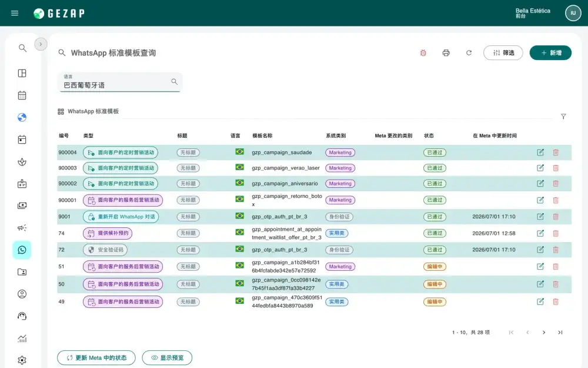Click the 提供候补预约 type chip
Image resolution: width=588 pixels, height=368 pixels.
click(x=107, y=233)
